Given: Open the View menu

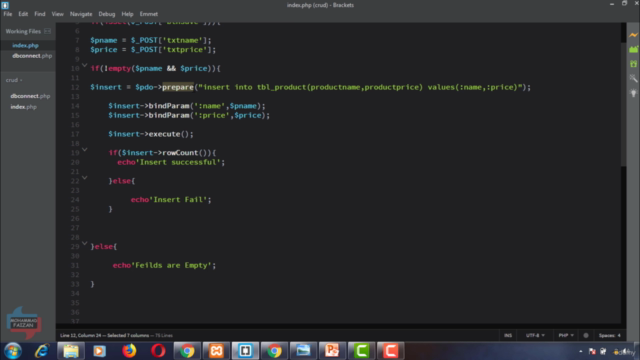Looking at the screenshot, I should point(58,14).
